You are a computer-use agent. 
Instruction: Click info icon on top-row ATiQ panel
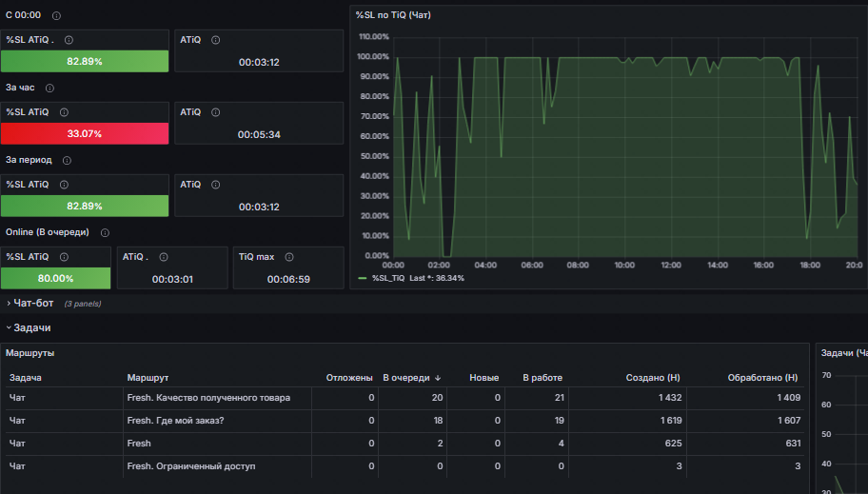pyautogui.click(x=216, y=40)
